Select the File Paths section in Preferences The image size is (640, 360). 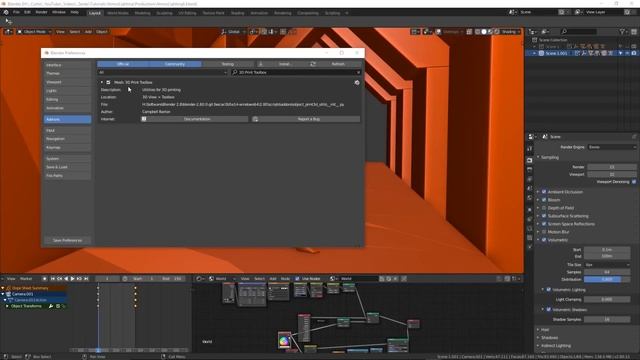coord(67,176)
